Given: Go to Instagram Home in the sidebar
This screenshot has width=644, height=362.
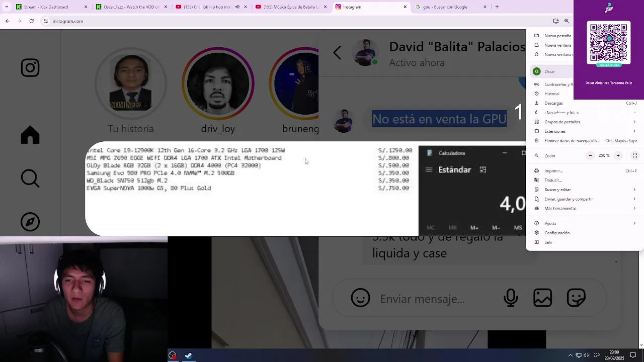Looking at the screenshot, I should [30, 135].
